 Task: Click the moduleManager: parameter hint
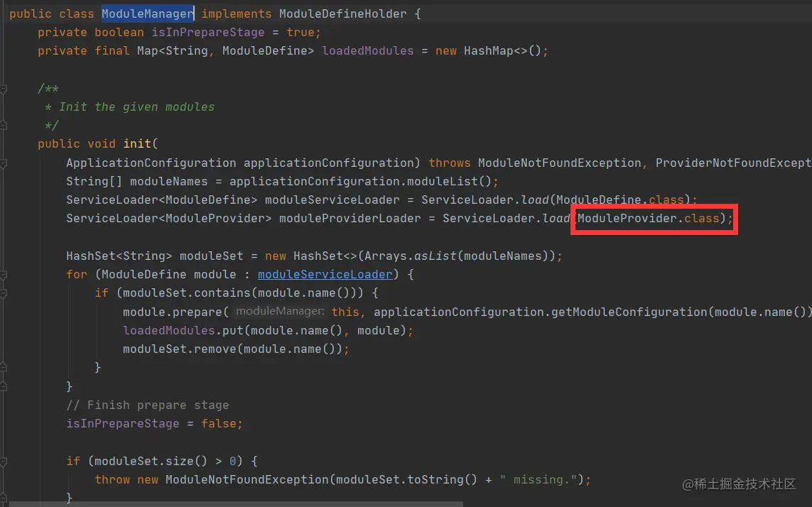(x=280, y=311)
